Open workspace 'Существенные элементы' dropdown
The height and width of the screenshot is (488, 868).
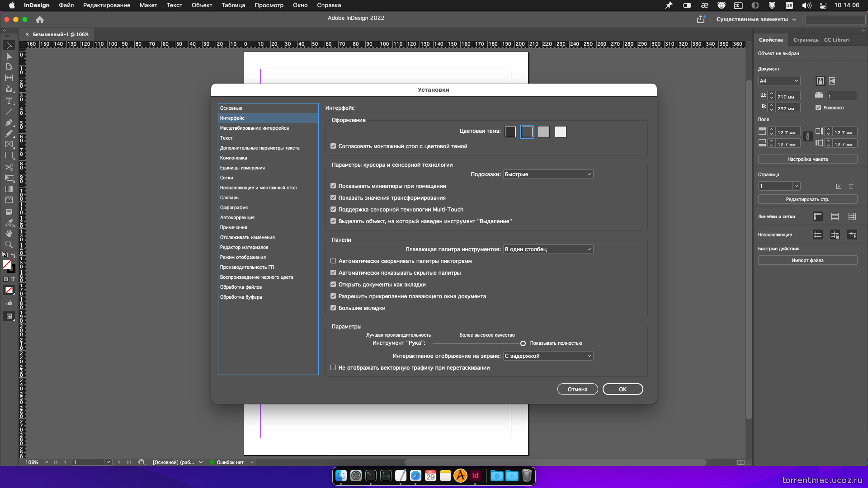(756, 19)
